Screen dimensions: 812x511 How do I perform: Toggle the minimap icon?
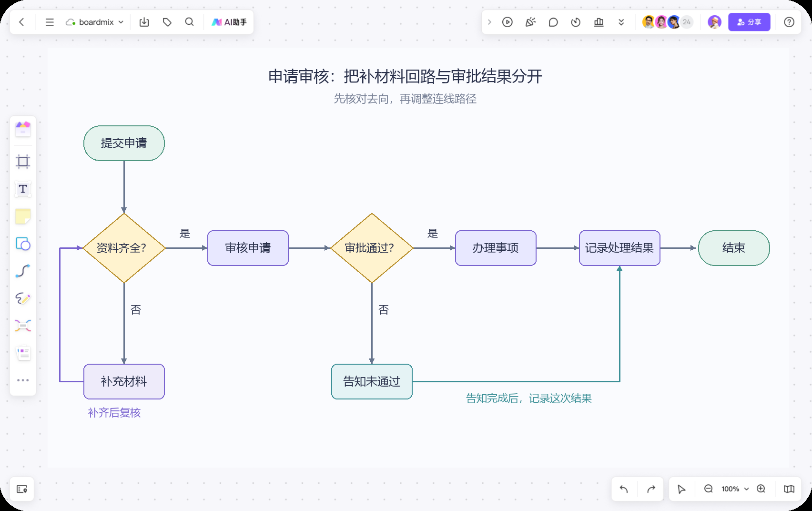tap(789, 489)
